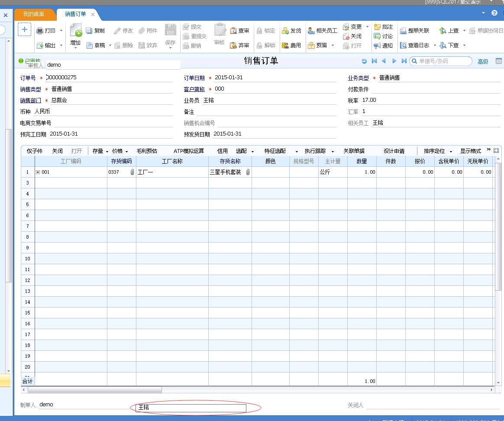This screenshot has height=421, width=504.
Task: Click the View Log (查看日志) icon
Action: [x=404, y=45]
